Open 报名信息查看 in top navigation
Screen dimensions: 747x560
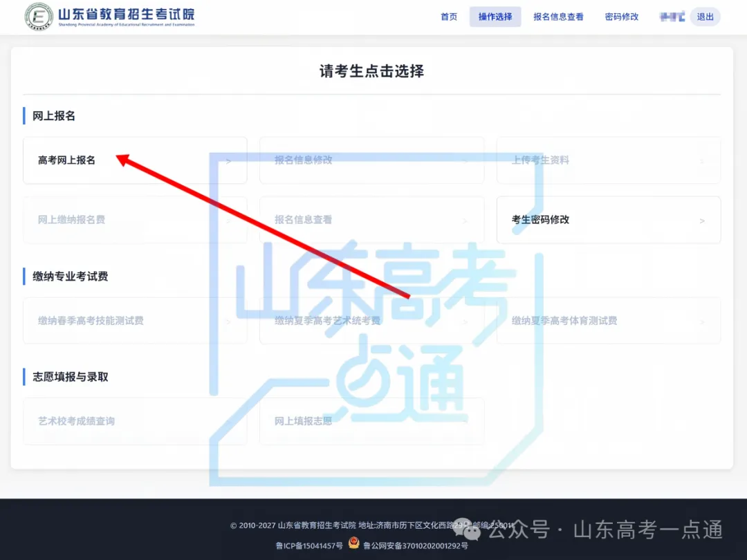pyautogui.click(x=558, y=17)
